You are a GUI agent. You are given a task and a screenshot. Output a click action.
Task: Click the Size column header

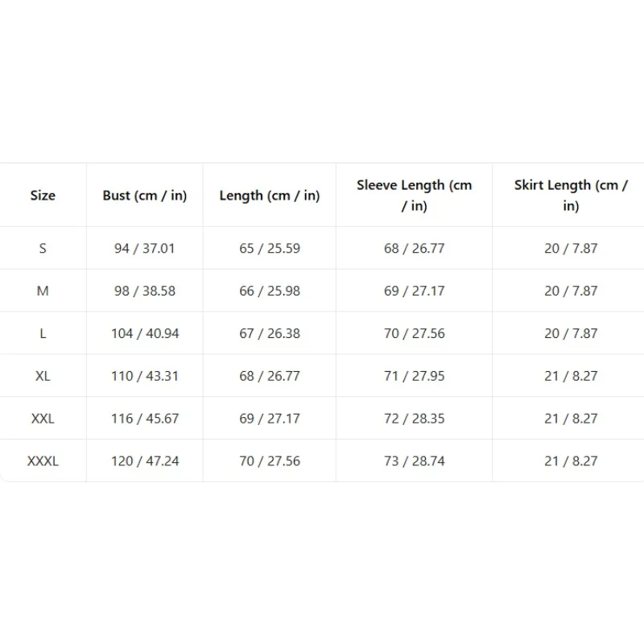click(43, 196)
